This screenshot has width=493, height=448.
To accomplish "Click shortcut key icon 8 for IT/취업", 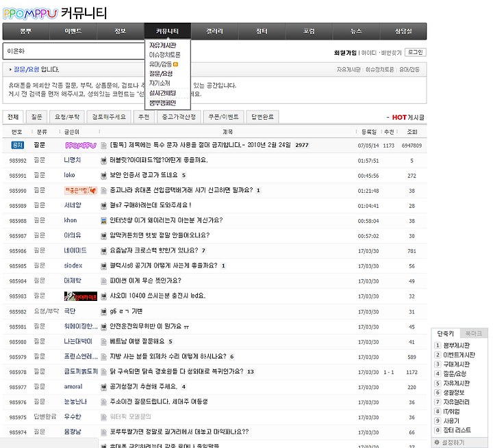I will [438, 411].
